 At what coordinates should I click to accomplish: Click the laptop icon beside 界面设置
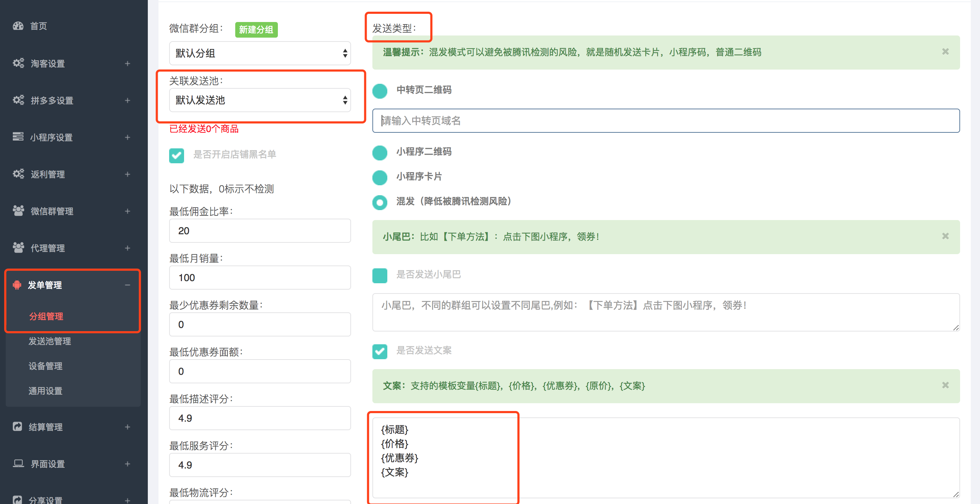pos(18,463)
